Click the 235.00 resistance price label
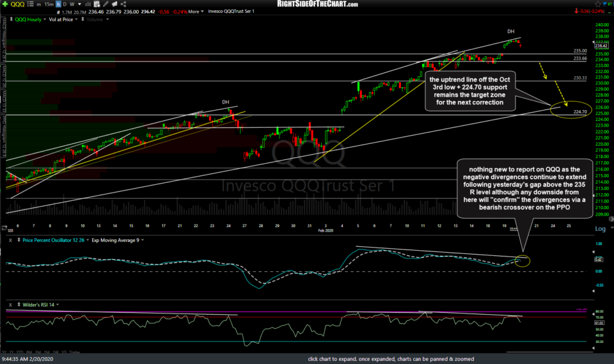Image resolution: width=614 pixels, height=364 pixels. pyautogui.click(x=580, y=51)
